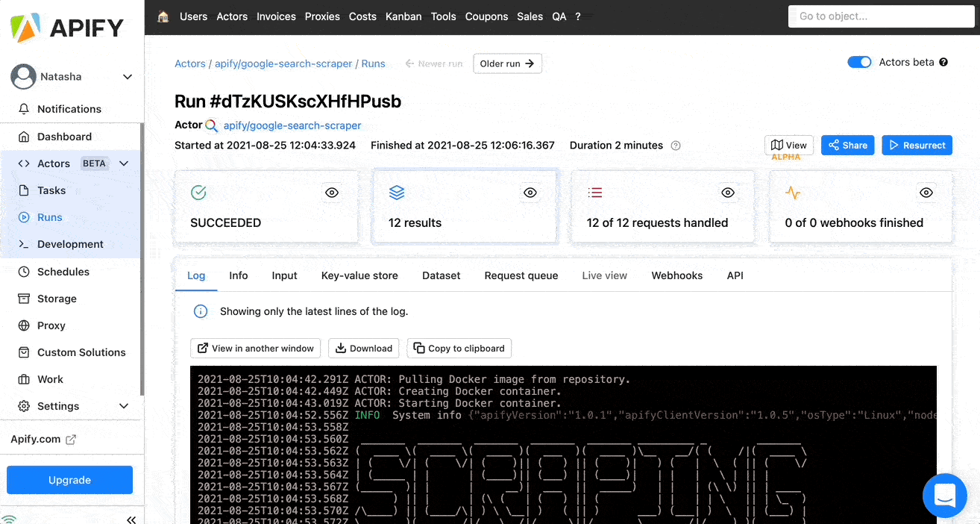This screenshot has width=980, height=524.
Task: Click the View map button
Action: pos(789,146)
